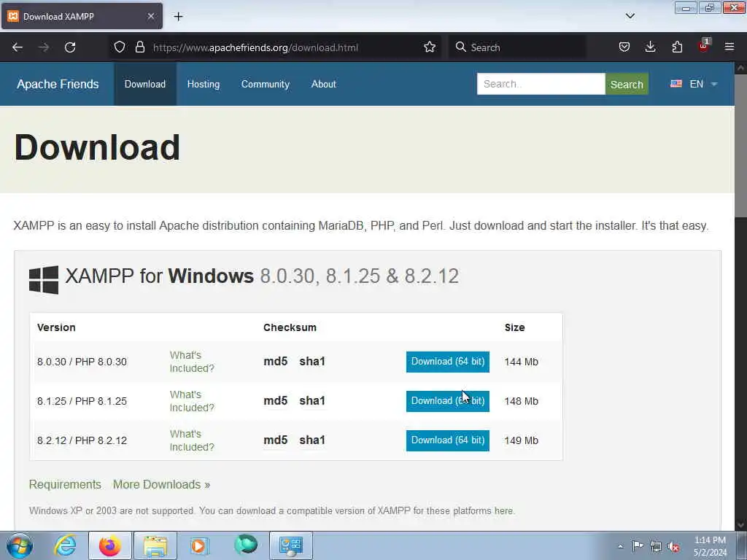
Task: Open the More Downloads link
Action: click(x=161, y=484)
